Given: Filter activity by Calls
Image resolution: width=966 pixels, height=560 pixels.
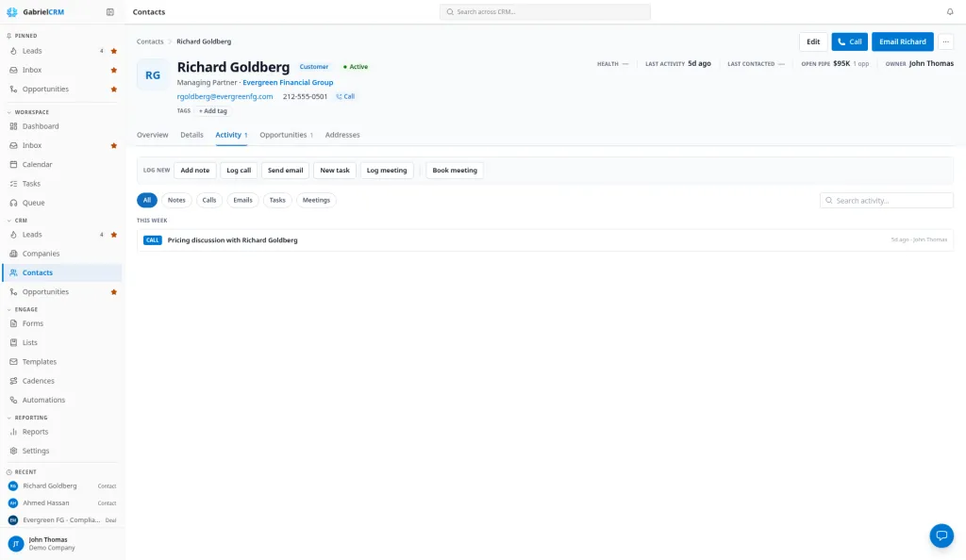Looking at the screenshot, I should click(209, 200).
